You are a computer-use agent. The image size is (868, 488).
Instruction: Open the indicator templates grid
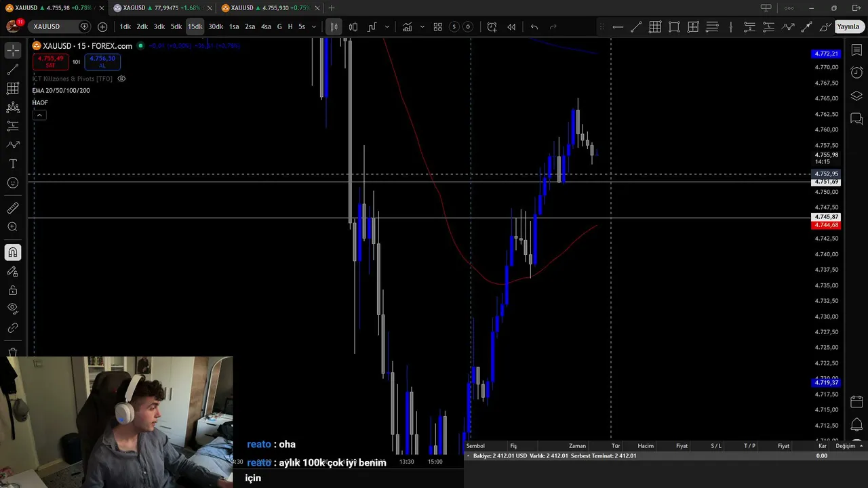click(x=438, y=26)
